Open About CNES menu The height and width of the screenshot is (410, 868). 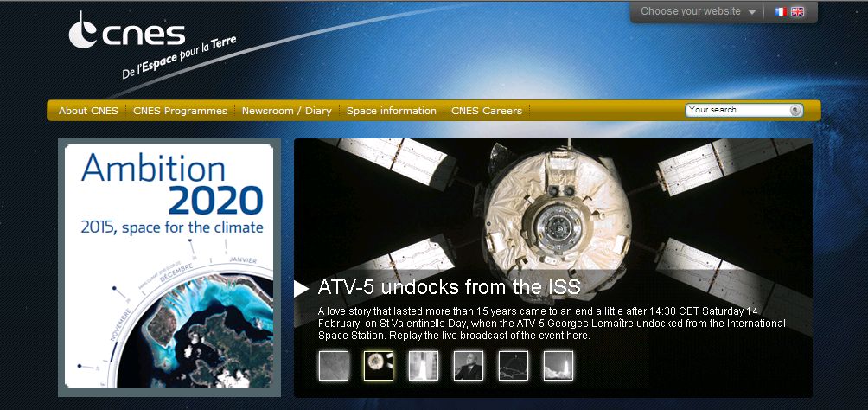click(x=88, y=111)
